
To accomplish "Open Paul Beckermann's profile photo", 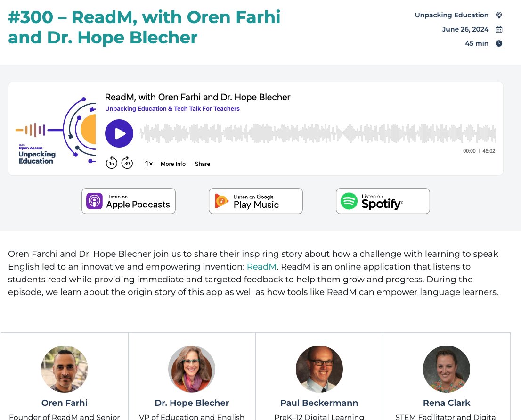I will pos(319,369).
